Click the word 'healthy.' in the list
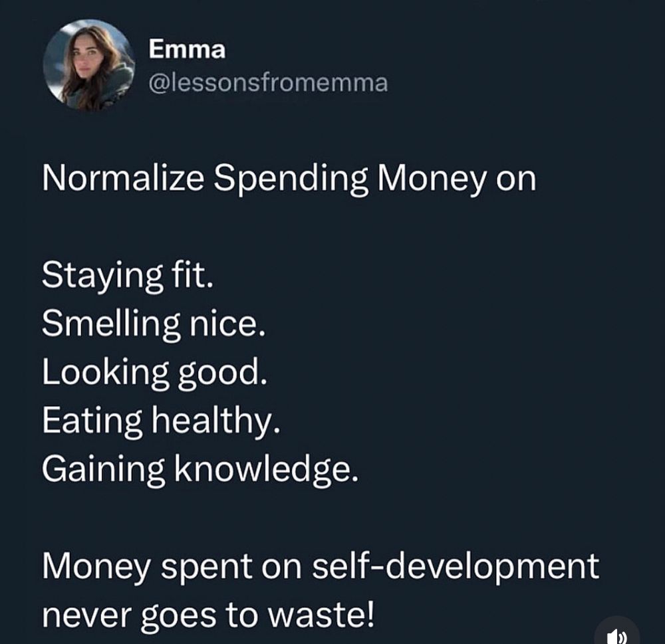 coord(216,422)
